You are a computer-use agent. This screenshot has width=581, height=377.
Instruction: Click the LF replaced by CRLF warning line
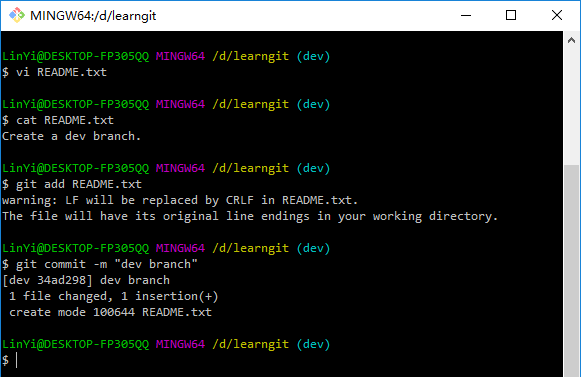tap(180, 200)
